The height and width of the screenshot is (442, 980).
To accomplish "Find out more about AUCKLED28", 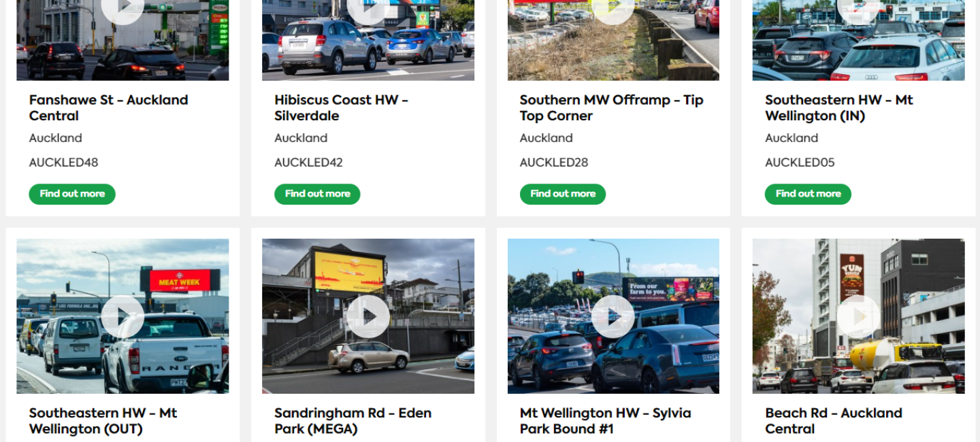I will tap(563, 194).
